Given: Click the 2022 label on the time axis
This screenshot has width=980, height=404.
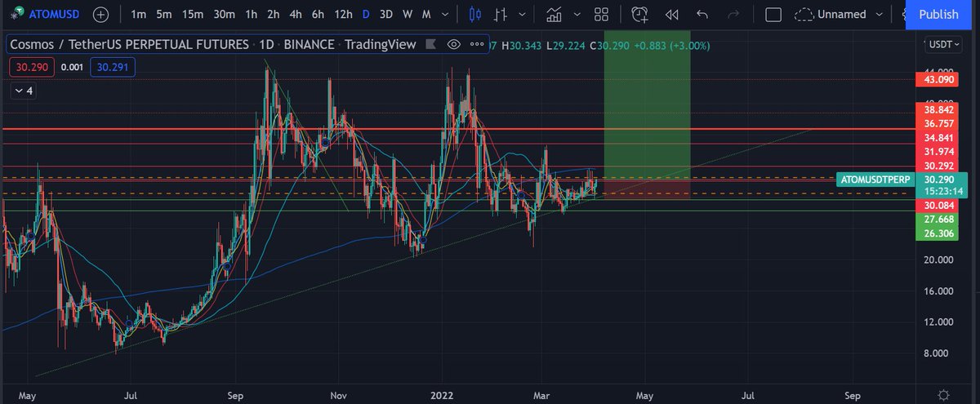Looking at the screenshot, I should click(x=442, y=394).
